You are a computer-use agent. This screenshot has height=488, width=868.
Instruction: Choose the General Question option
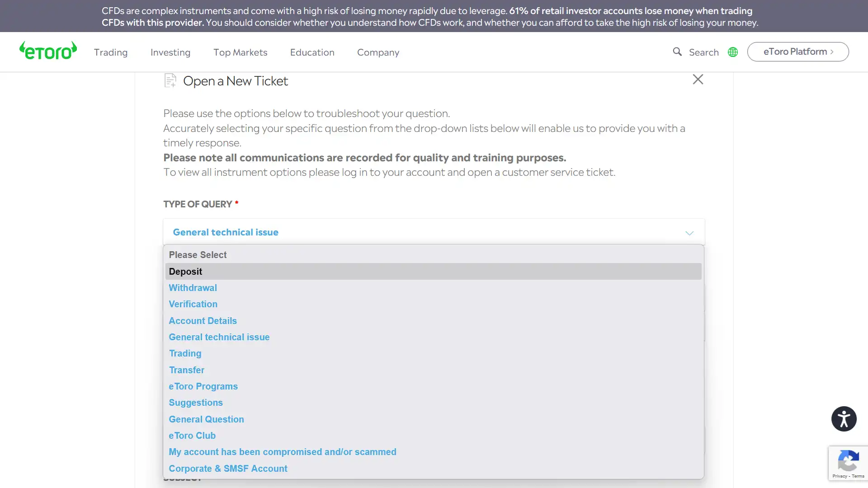tap(434, 419)
